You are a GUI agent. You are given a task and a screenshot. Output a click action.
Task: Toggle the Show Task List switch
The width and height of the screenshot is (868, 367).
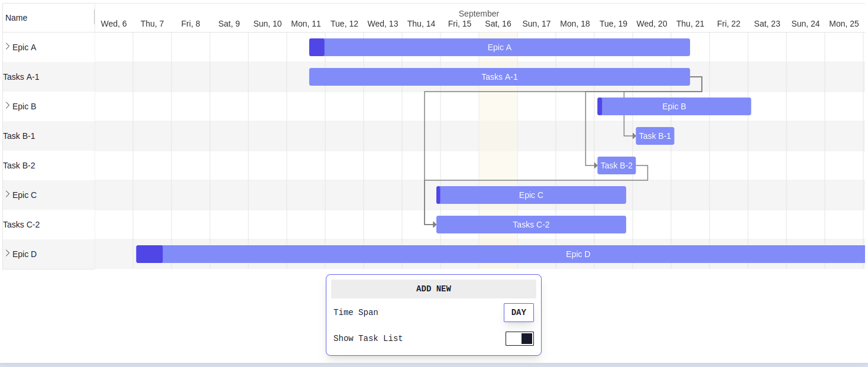(519, 339)
